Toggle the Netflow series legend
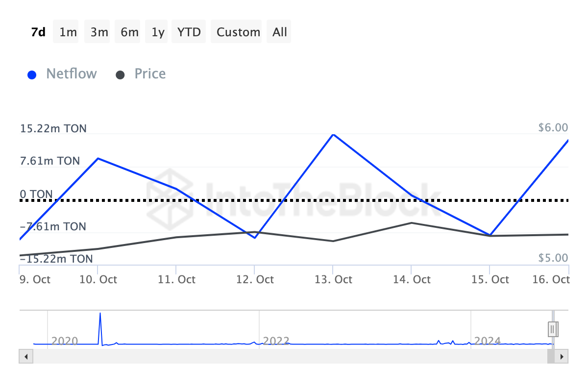This screenshot has height=392, width=588. pyautogui.click(x=72, y=74)
